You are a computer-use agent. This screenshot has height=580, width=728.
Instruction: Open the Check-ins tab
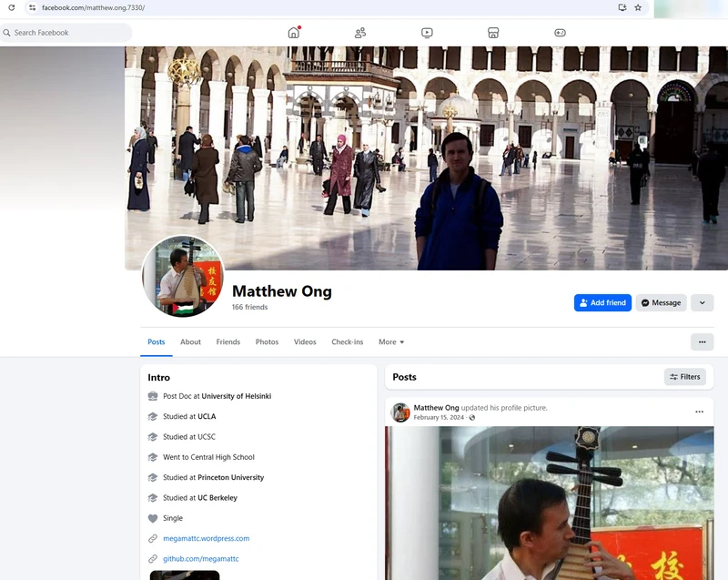(347, 342)
